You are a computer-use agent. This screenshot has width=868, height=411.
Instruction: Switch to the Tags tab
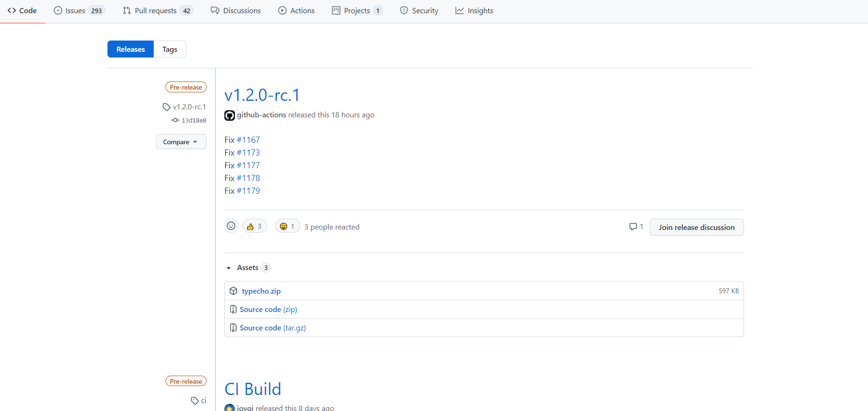coord(170,49)
